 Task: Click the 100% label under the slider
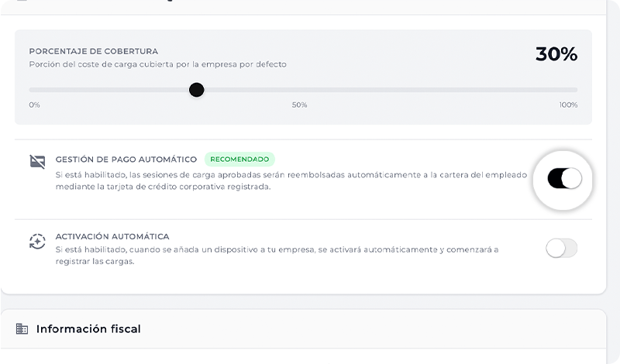(568, 105)
